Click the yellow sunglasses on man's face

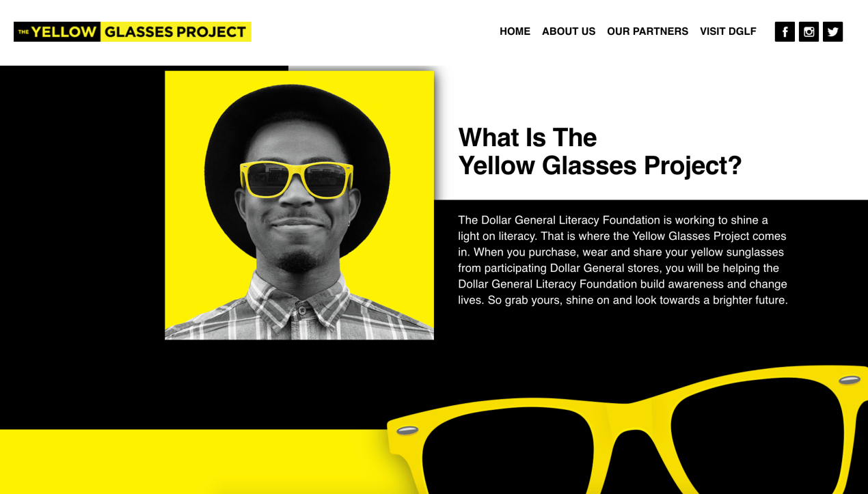pos(297,180)
